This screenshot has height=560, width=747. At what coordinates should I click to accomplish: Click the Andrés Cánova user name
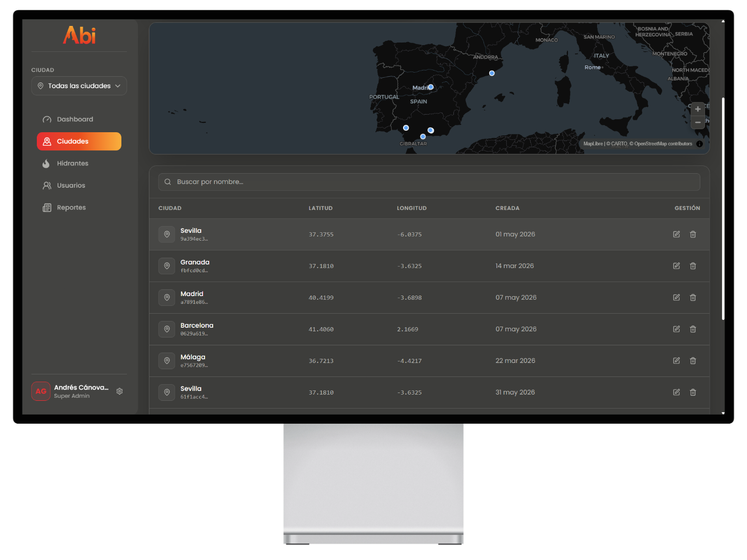pyautogui.click(x=81, y=388)
